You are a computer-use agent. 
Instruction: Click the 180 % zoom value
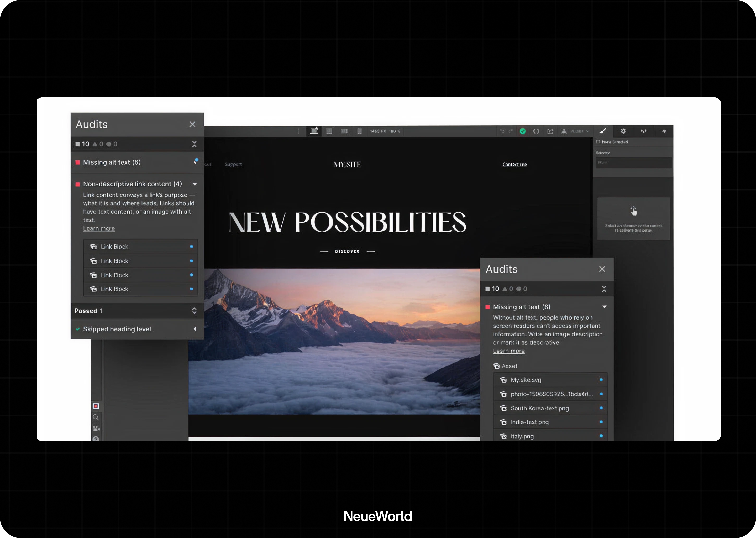pyautogui.click(x=395, y=131)
